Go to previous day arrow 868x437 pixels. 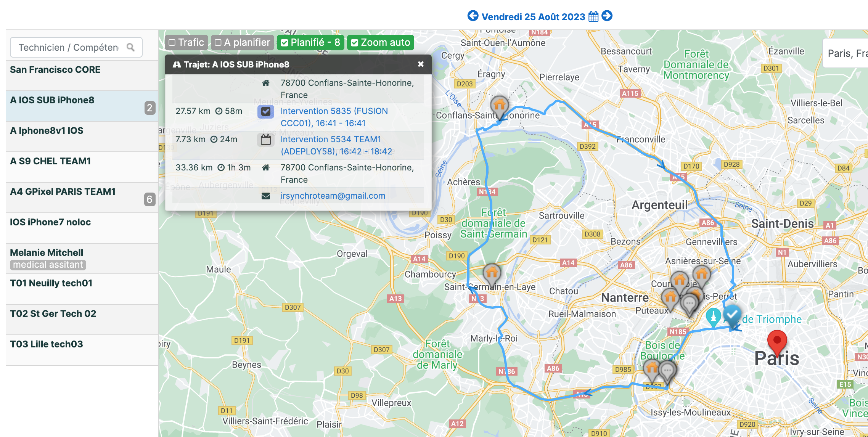[473, 16]
